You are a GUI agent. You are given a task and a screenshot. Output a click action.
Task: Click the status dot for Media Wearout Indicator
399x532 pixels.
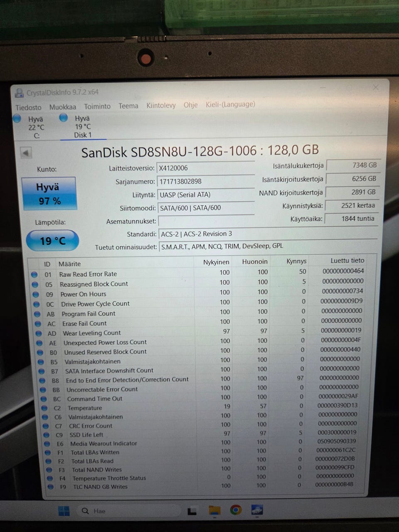tap(47, 444)
